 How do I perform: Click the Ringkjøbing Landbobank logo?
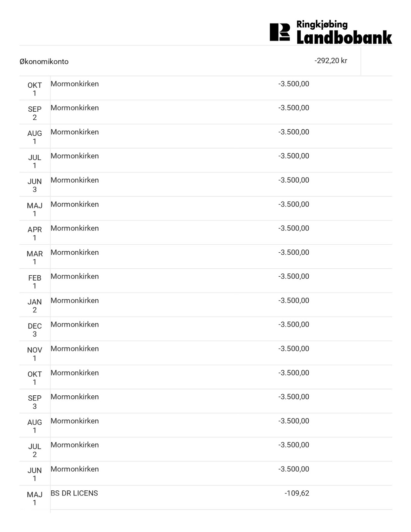331,33
